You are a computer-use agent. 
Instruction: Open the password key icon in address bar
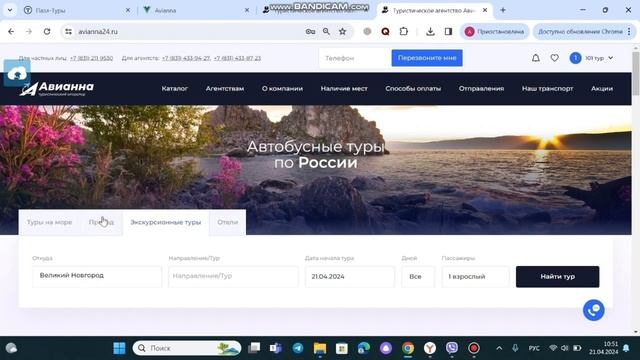pos(310,31)
